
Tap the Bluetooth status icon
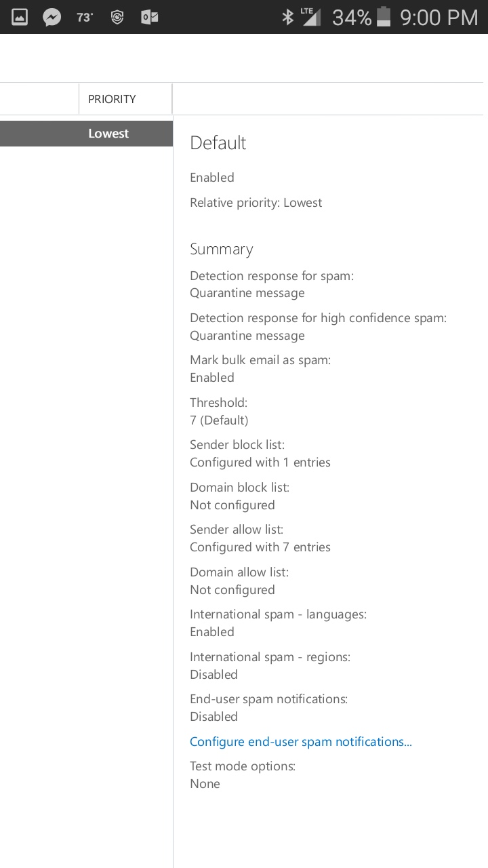pyautogui.click(x=287, y=17)
